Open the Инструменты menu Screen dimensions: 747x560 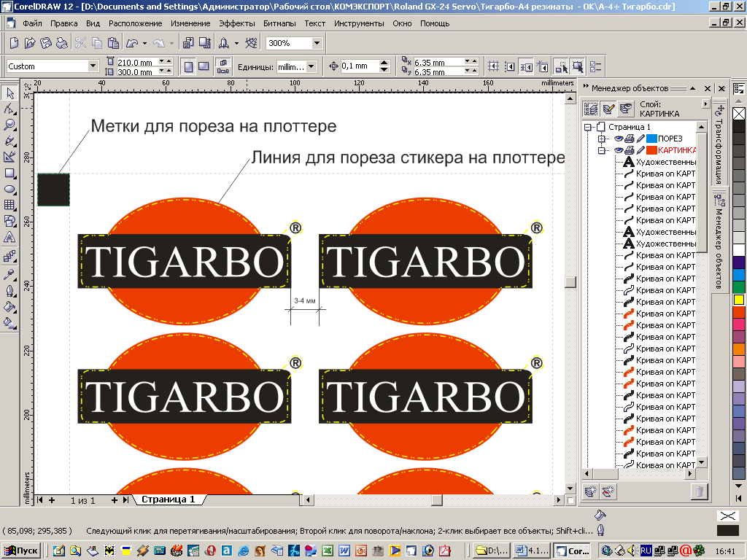coord(359,23)
